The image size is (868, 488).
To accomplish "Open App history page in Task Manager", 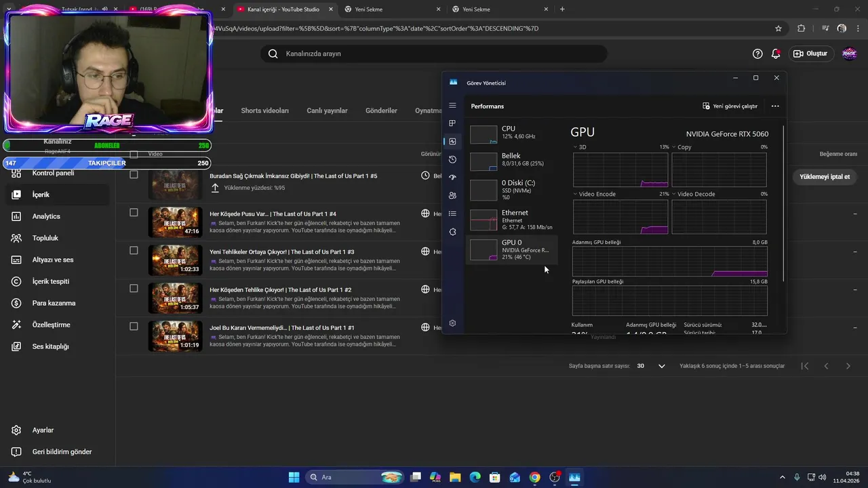I will coord(452,159).
